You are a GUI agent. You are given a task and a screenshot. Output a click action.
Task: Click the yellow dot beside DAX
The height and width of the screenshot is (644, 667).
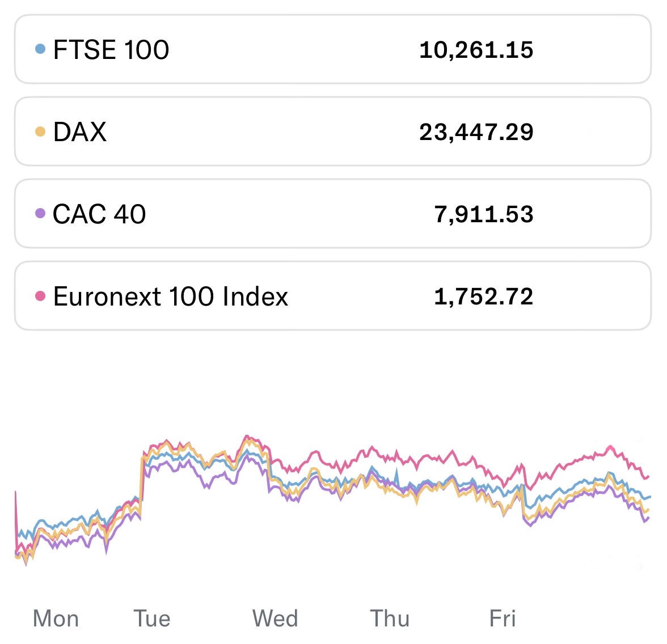(x=40, y=132)
